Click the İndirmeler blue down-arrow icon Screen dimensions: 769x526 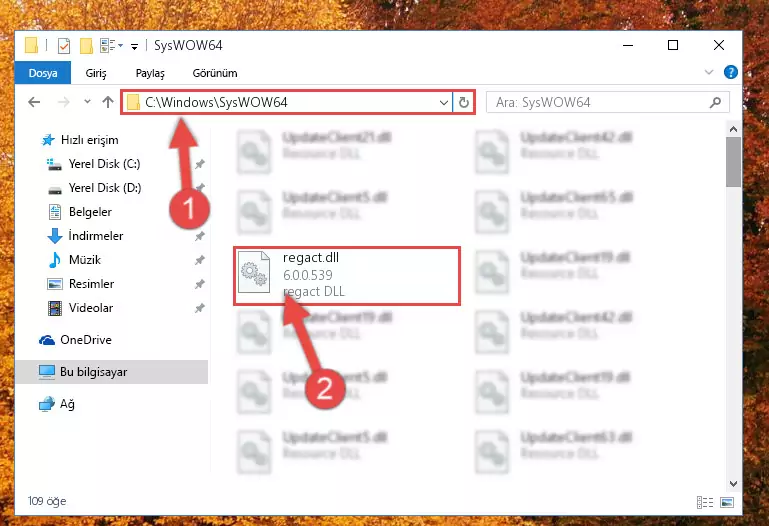tap(55, 236)
